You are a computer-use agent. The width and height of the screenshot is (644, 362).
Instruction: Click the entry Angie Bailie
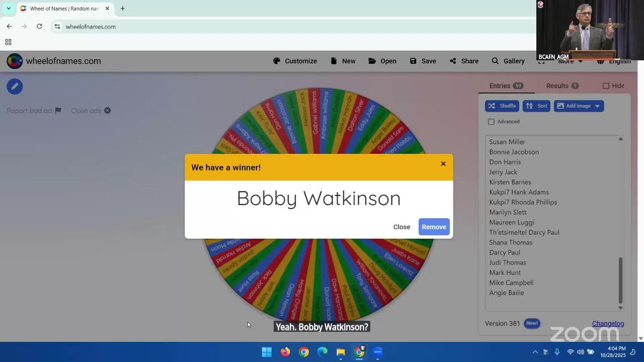[506, 293]
